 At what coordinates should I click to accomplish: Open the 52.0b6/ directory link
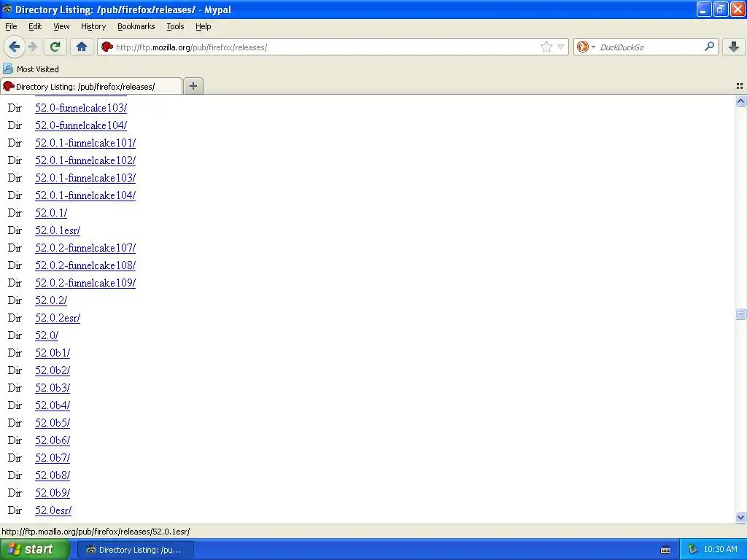pyautogui.click(x=53, y=440)
